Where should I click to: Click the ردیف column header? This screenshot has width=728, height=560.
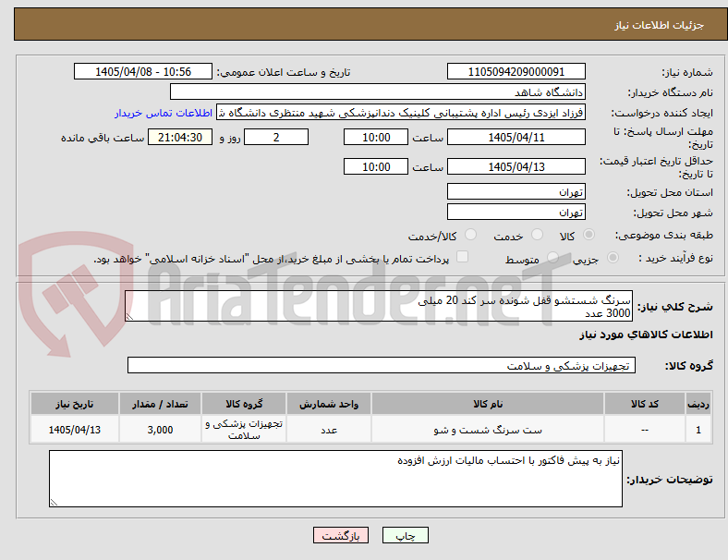698,404
